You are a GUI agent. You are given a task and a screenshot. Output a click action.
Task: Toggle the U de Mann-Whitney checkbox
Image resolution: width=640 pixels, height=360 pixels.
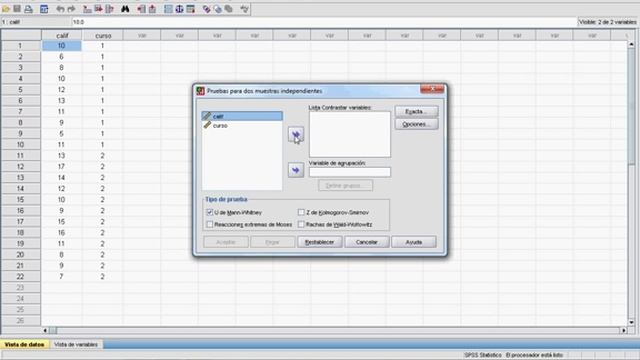pos(209,212)
